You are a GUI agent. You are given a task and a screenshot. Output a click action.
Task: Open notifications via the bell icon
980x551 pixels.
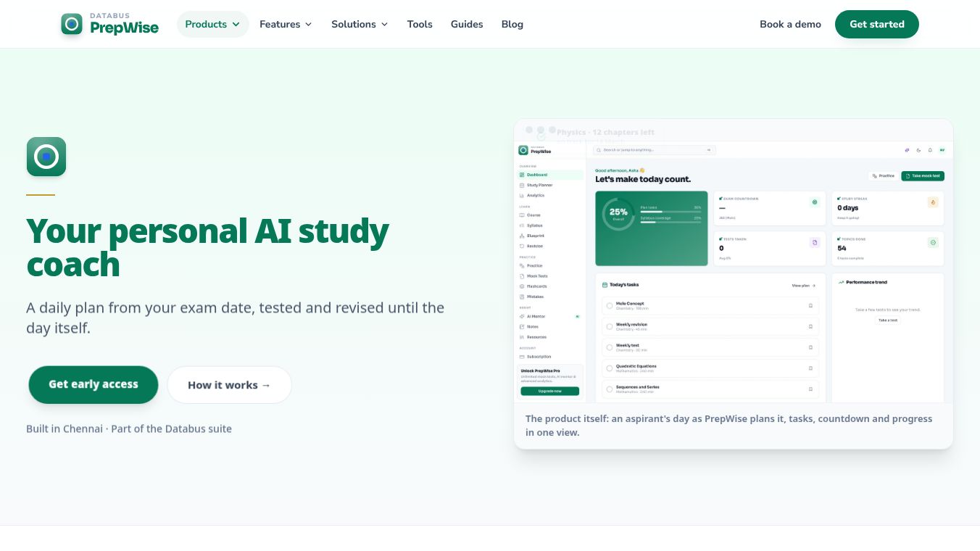930,150
